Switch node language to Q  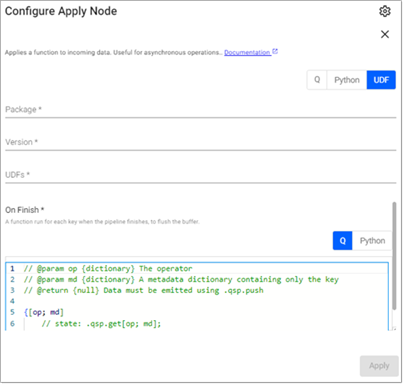(x=317, y=80)
